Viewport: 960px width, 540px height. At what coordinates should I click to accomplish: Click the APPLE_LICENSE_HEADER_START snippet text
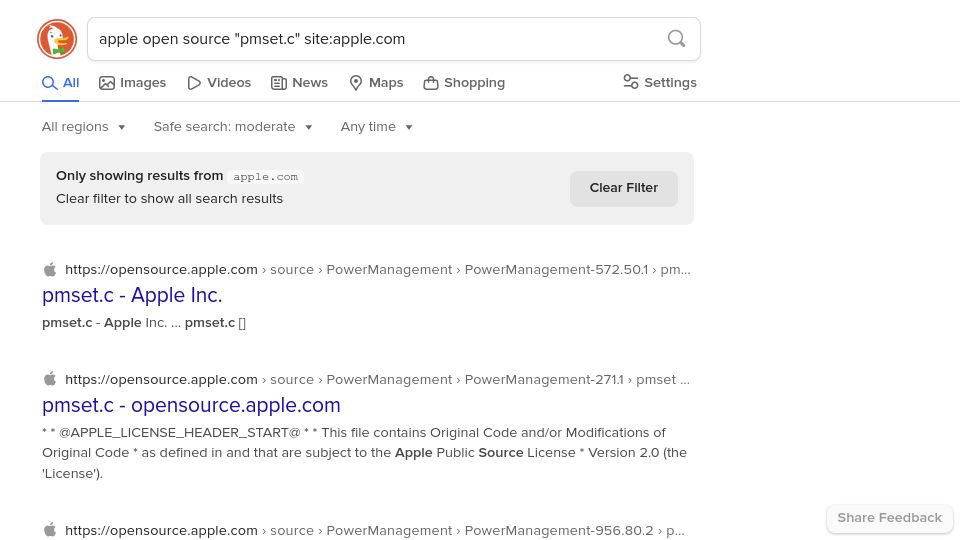pos(364,453)
